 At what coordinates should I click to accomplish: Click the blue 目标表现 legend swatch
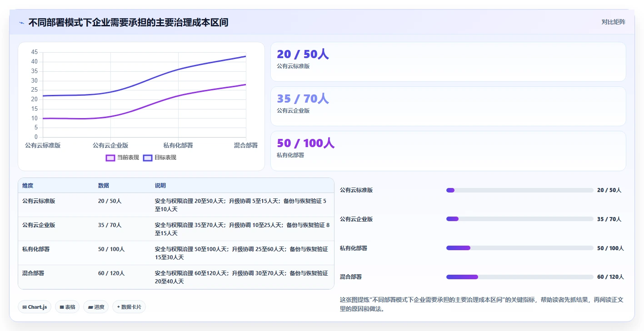tap(147, 158)
